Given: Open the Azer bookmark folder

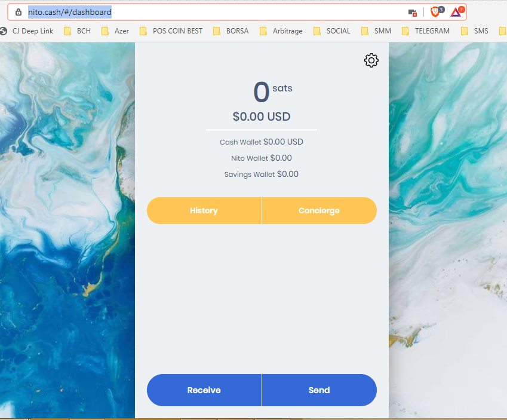Looking at the screenshot, I should coord(115,31).
